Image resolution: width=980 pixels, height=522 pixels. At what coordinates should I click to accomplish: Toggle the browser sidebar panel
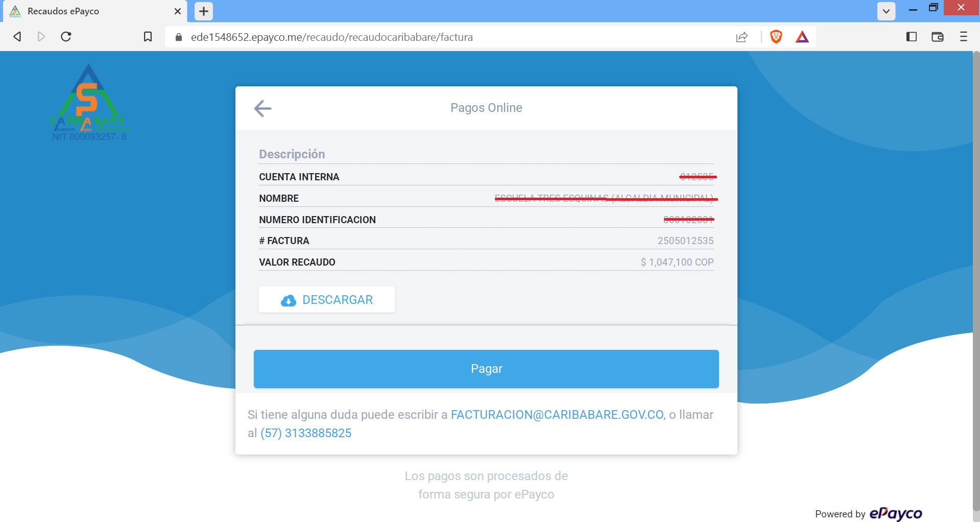(911, 37)
